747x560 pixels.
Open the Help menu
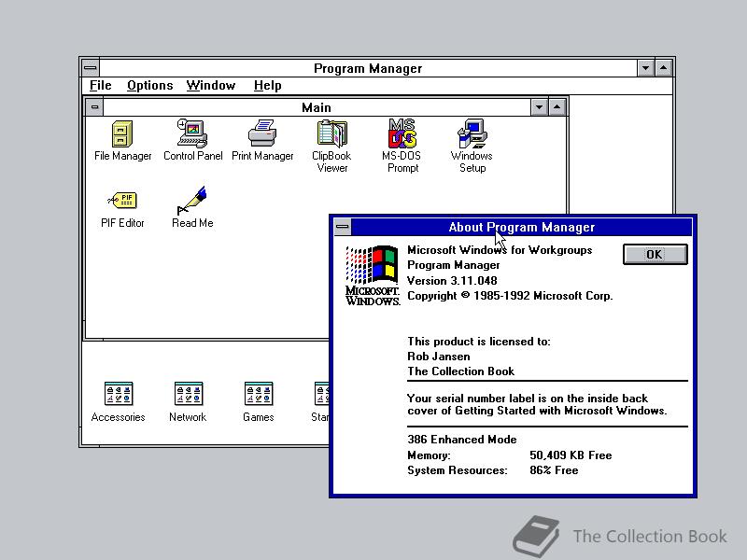click(x=267, y=86)
